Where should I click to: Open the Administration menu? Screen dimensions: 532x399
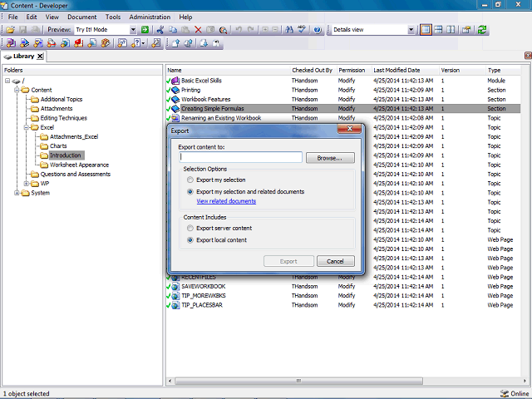[150, 17]
